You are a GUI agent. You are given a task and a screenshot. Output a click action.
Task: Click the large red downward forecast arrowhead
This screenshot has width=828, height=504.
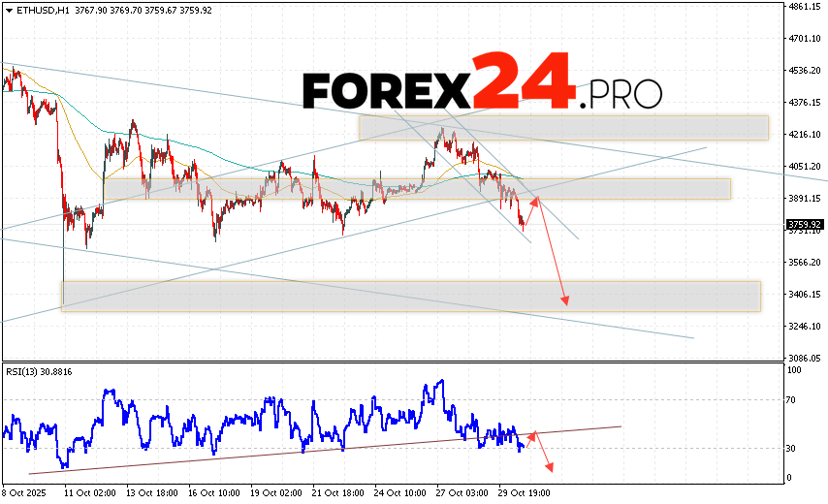coord(564,300)
